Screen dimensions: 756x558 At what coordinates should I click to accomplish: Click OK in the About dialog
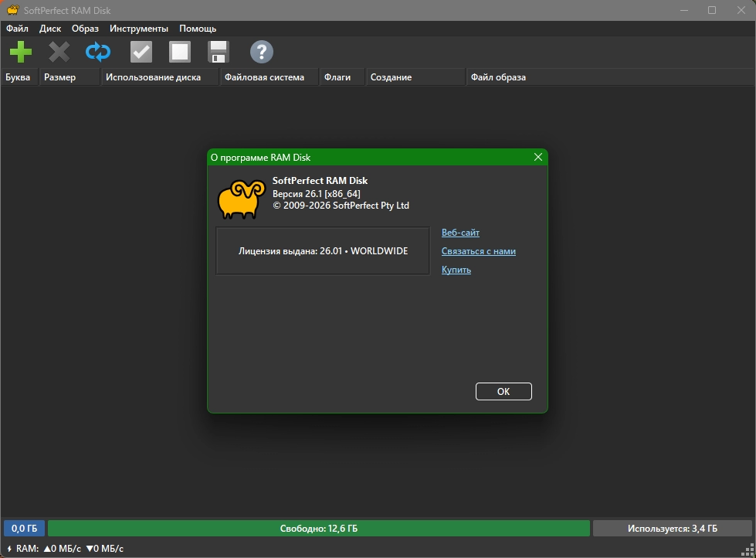(503, 392)
